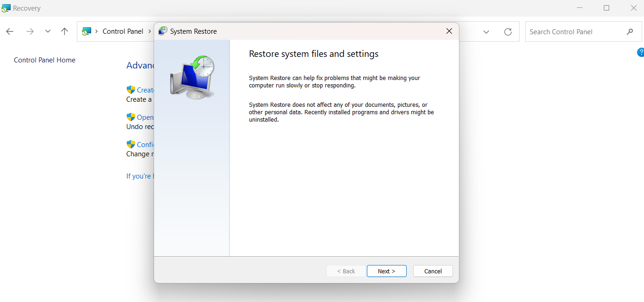This screenshot has height=302, width=644.
Task: Open the blue Help question mark
Action: (x=641, y=52)
